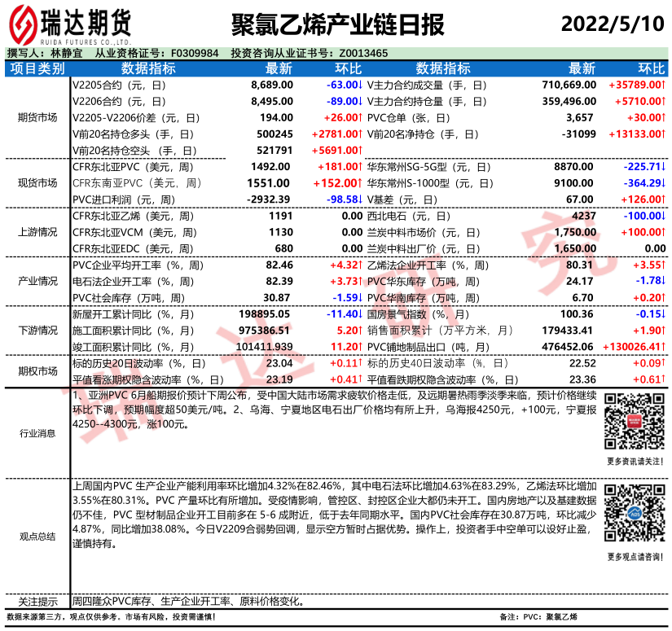
Task: Select the 下游情况 row label
Action: tap(37, 331)
